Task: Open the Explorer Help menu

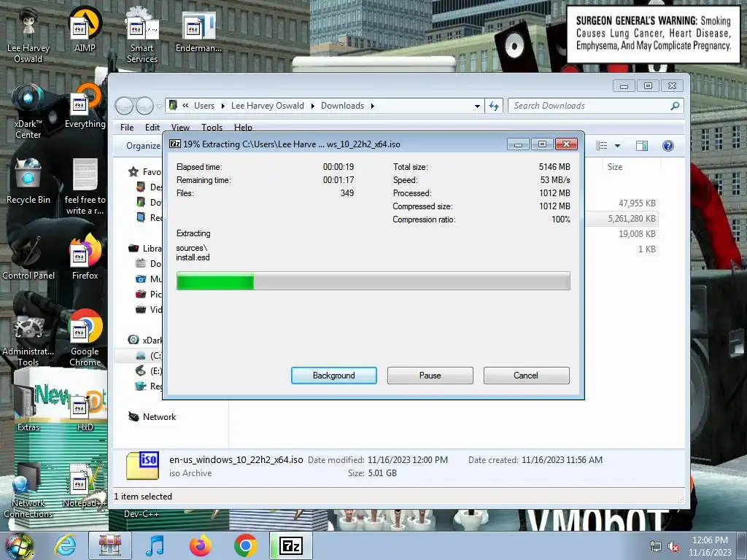Action: (x=243, y=127)
